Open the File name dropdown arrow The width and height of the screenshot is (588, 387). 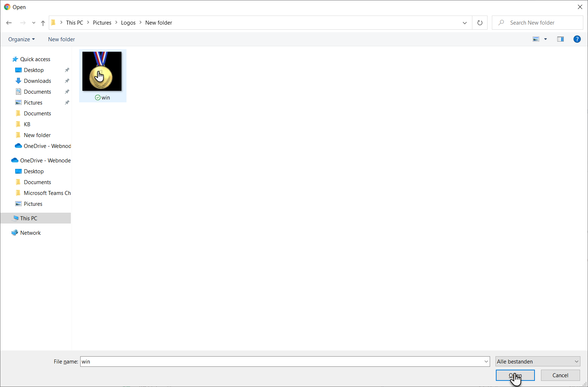(486, 362)
